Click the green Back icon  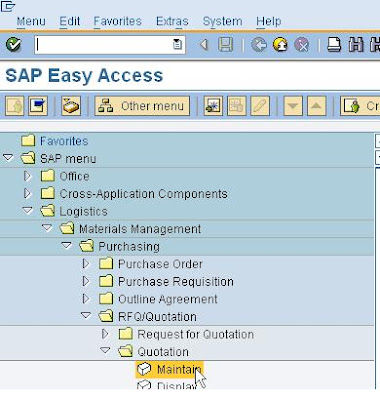259,45
